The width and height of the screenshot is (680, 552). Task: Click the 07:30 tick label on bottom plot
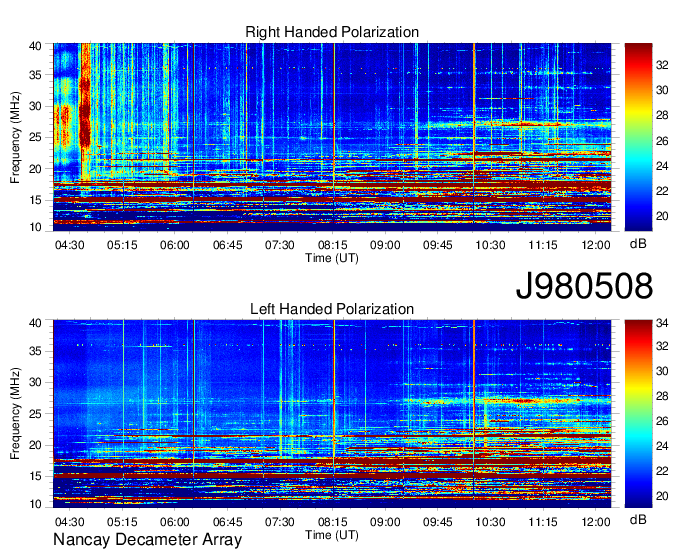(x=280, y=522)
